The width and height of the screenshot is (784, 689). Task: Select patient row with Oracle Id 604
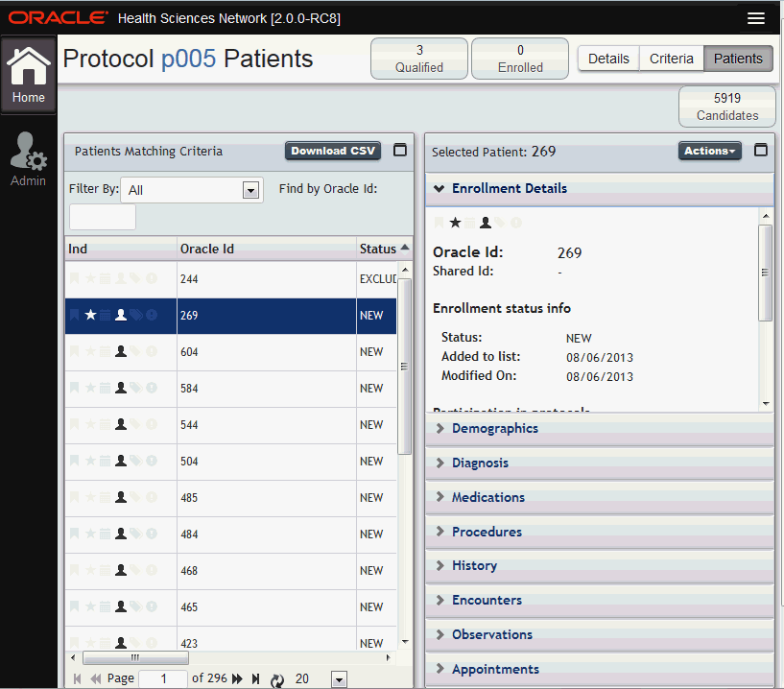(x=230, y=351)
